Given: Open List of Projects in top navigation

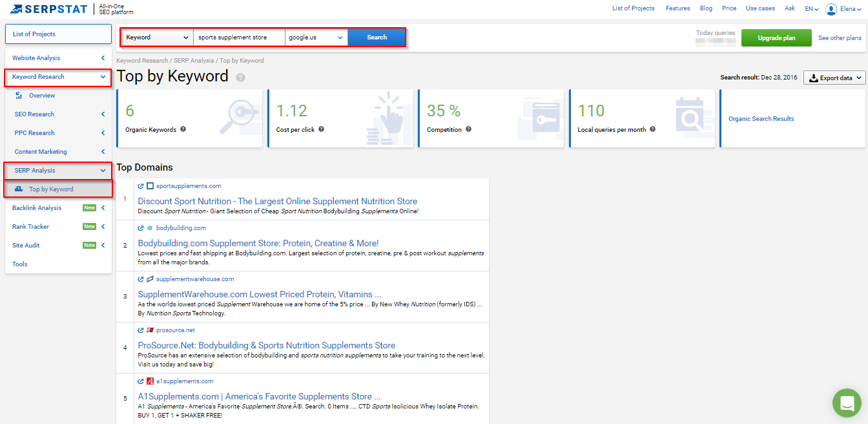Looking at the screenshot, I should 634,8.
